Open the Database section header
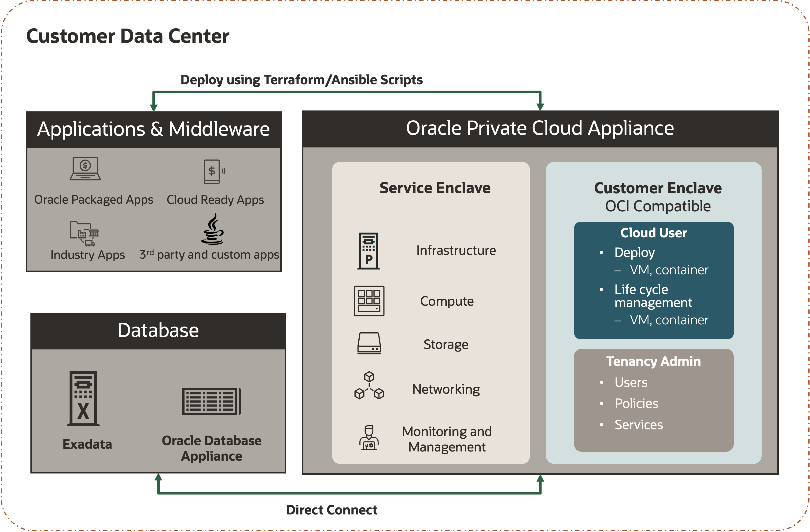Screen dimensions: 810x532 pos(158,329)
